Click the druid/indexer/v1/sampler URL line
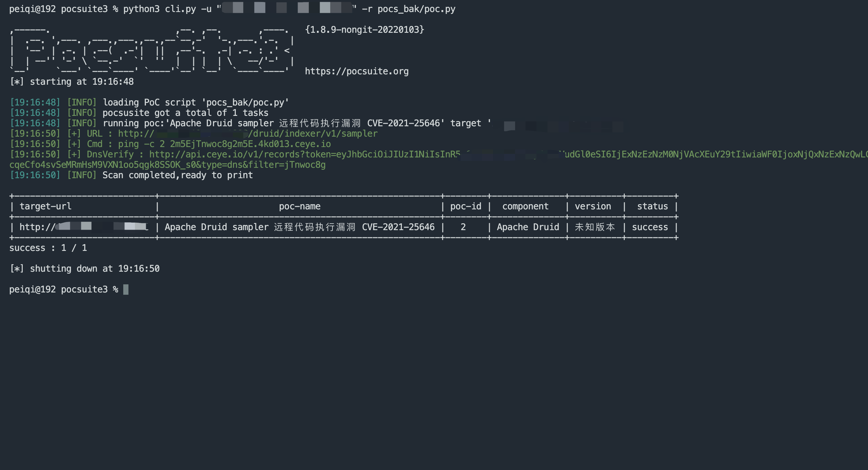This screenshot has width=868, height=470. 313,134
